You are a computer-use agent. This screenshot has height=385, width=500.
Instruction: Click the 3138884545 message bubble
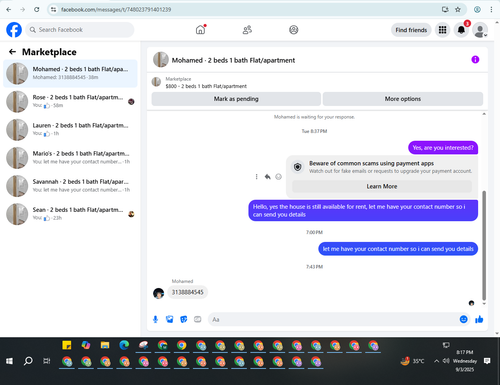187,292
